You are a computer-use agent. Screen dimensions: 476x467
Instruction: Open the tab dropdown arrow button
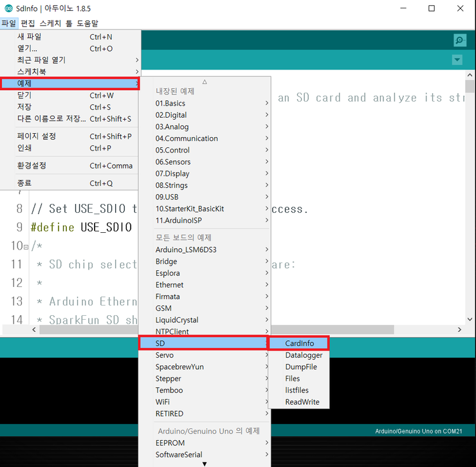457,60
